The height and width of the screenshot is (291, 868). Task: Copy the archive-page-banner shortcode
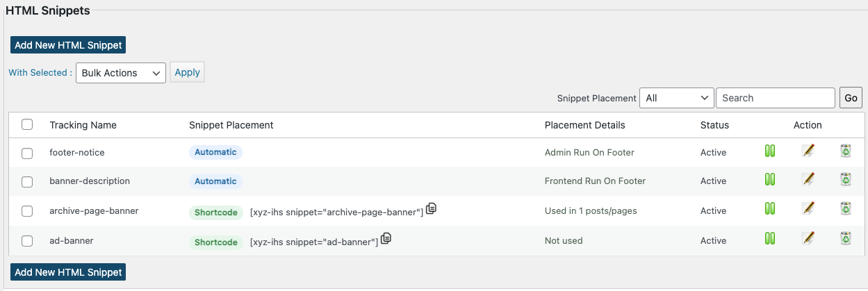431,208
